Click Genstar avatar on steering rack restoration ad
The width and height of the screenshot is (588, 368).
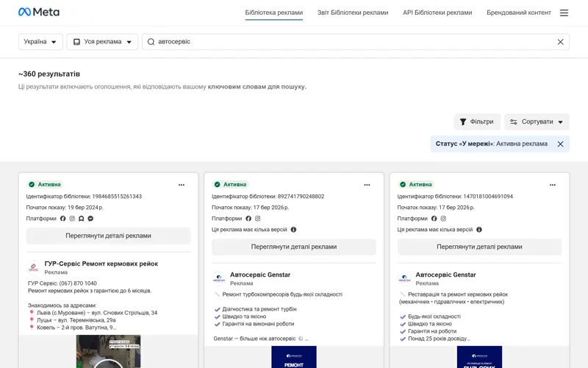(405, 279)
